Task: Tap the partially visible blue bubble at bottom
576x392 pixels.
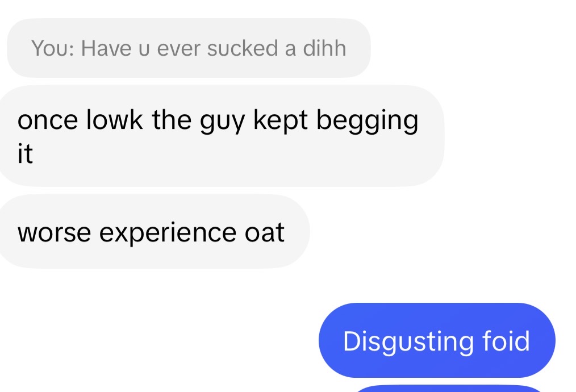Action: [x=448, y=389]
